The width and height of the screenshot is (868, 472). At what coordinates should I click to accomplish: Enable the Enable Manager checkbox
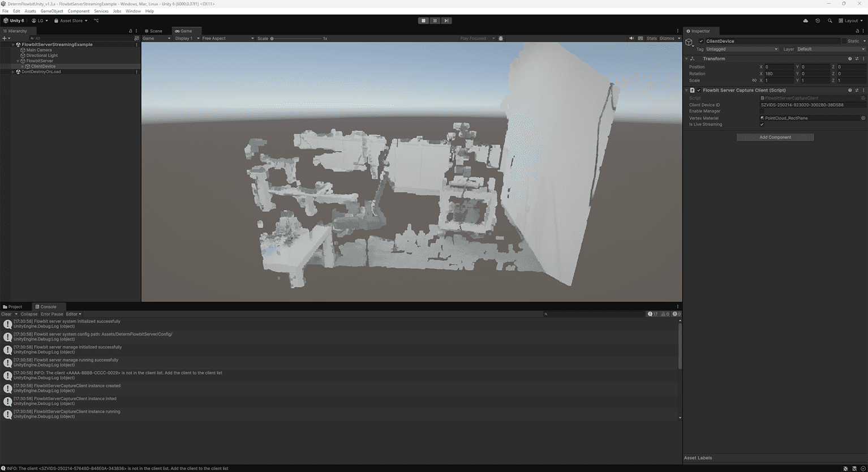(762, 111)
